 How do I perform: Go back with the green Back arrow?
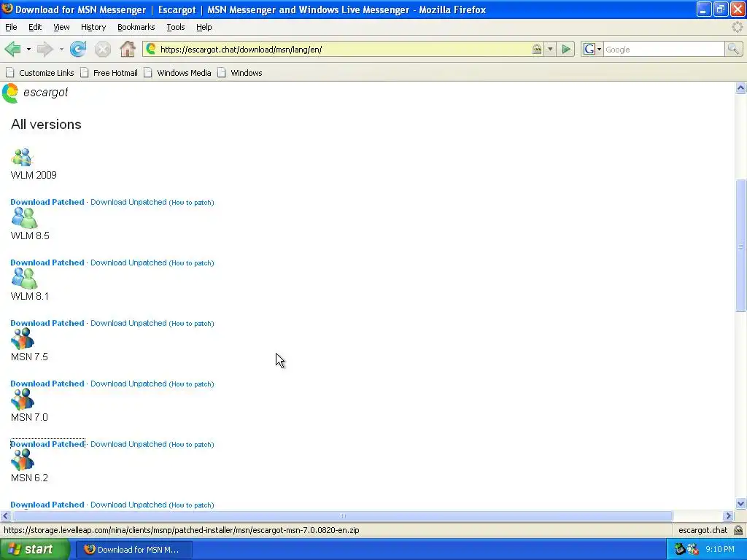click(12, 49)
